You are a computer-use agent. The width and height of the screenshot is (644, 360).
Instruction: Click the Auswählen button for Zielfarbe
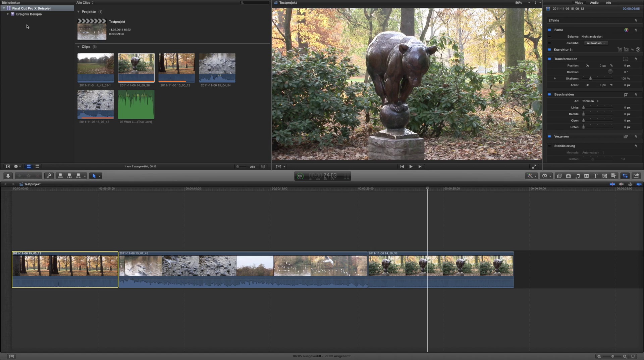[596, 43]
